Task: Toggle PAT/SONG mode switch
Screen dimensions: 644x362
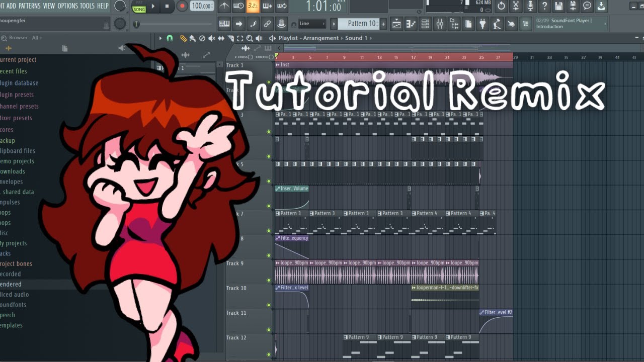Action: pos(139,7)
